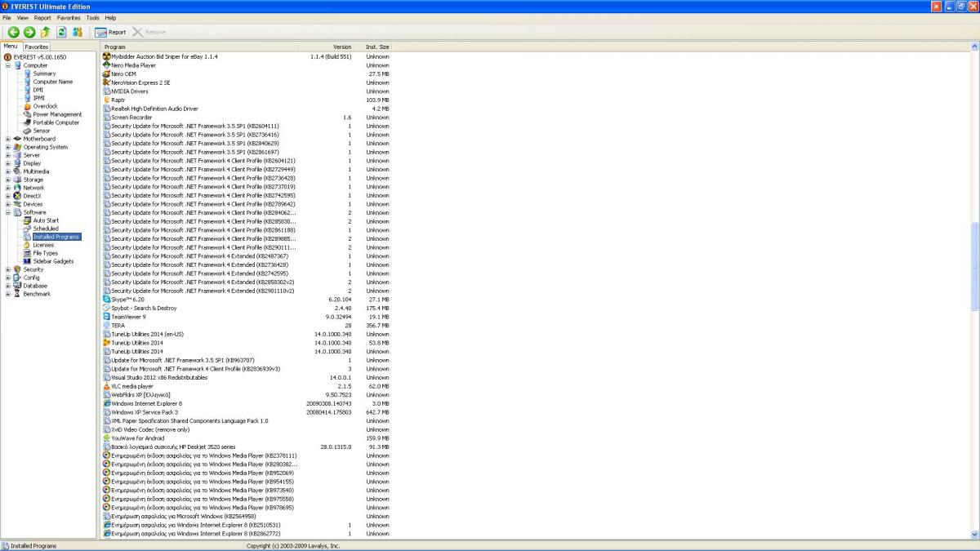Open the Tools menu
Image resolution: width=980 pixels, height=551 pixels.
pos(93,17)
